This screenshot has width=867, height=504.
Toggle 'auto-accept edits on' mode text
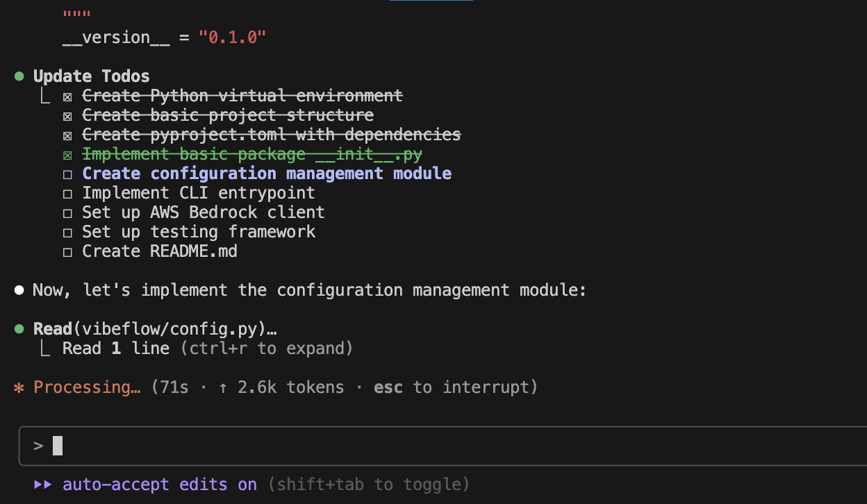(x=159, y=485)
